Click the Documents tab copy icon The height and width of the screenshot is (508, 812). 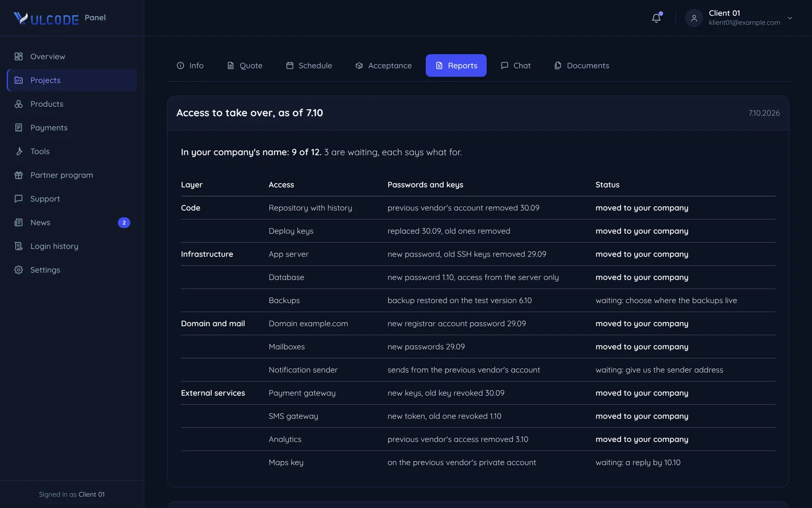click(558, 66)
